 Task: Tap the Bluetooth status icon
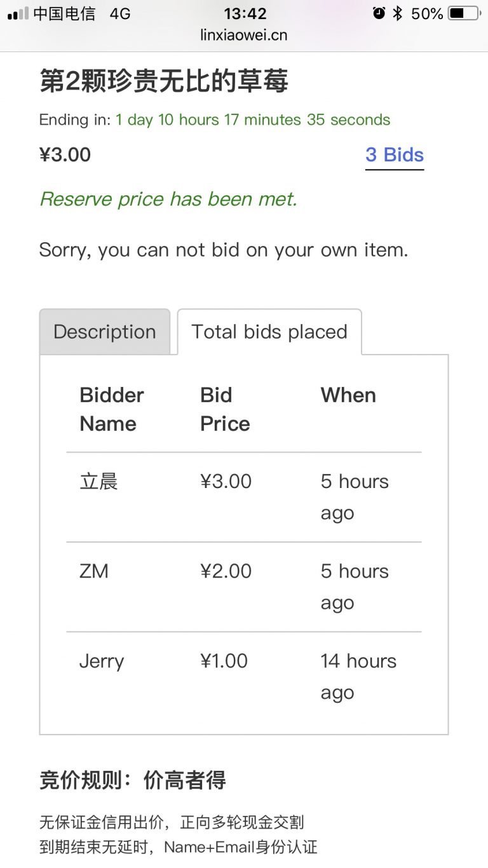[398, 13]
